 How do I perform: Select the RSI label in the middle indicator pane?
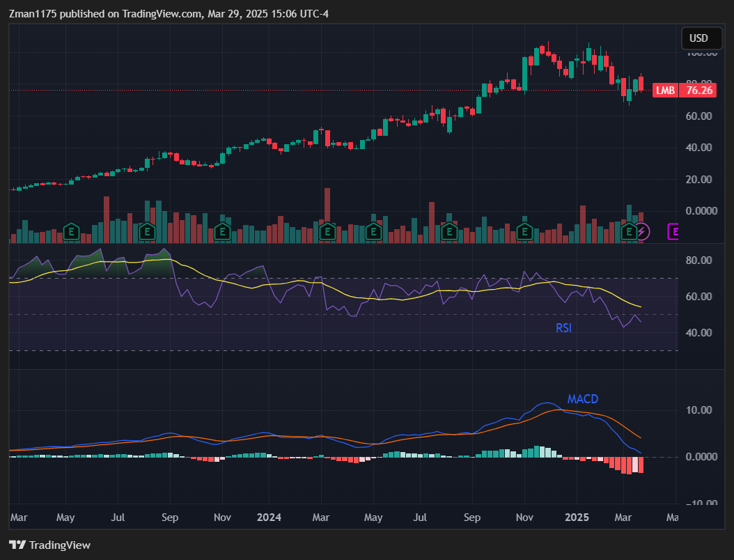click(x=563, y=327)
